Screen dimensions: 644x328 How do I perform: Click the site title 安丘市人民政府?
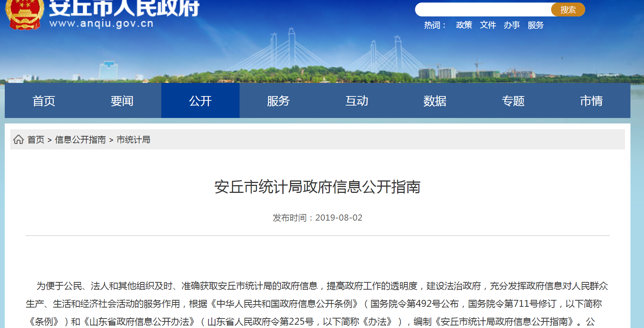124,8
